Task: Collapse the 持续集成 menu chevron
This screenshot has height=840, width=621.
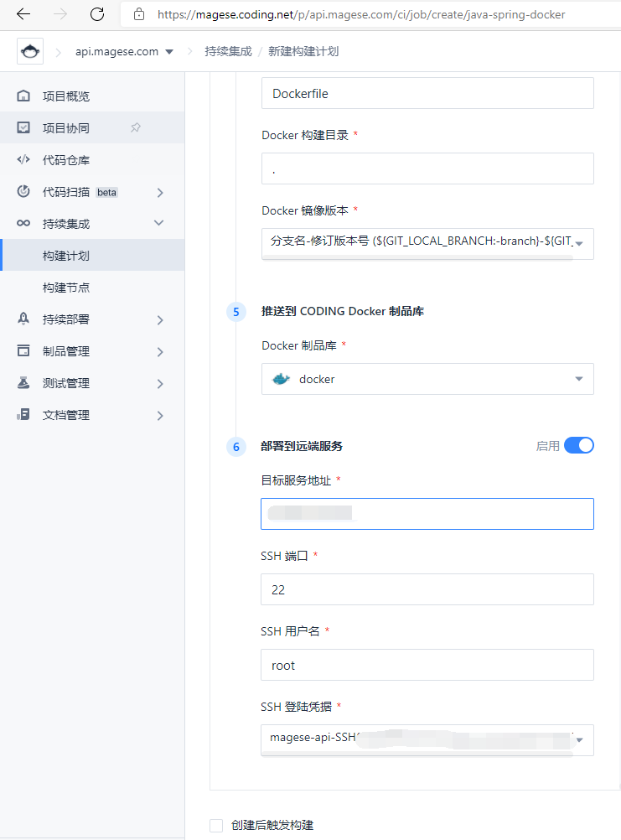Action: [x=159, y=223]
